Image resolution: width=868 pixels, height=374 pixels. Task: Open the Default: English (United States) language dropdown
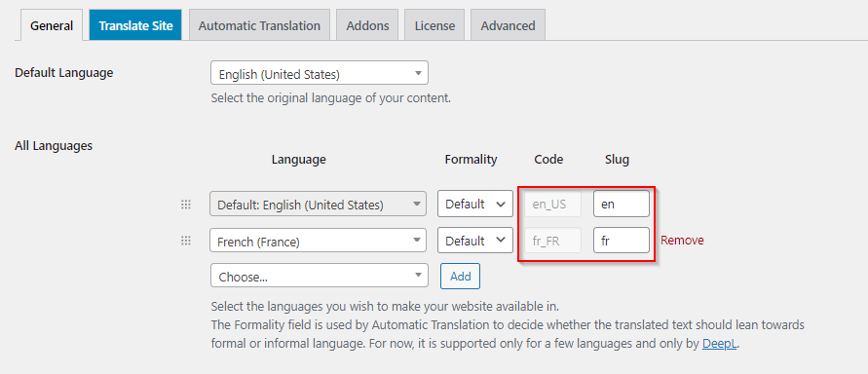(x=318, y=205)
